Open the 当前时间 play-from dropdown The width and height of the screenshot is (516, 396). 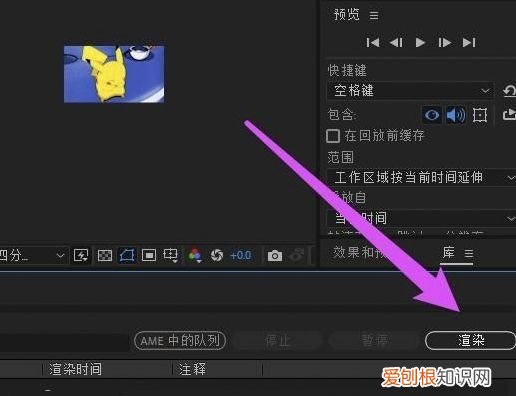[x=421, y=218]
